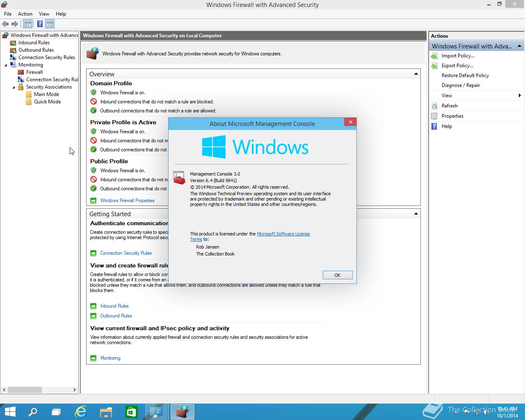Select Firewall under Monitoring
This screenshot has width=525, height=420.
[x=34, y=72]
